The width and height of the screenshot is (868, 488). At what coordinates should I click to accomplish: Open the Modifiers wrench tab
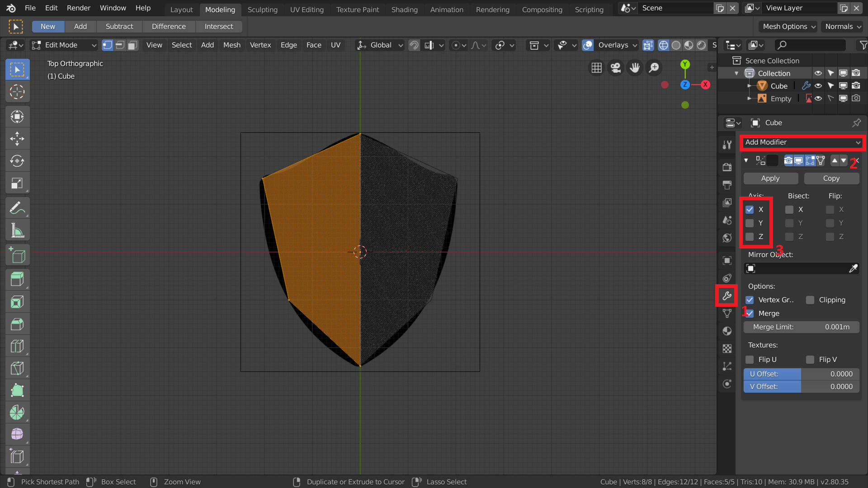pyautogui.click(x=727, y=296)
